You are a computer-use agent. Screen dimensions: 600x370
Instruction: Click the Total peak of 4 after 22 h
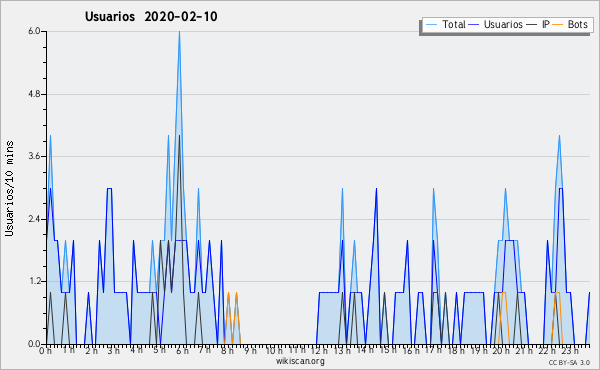point(559,136)
